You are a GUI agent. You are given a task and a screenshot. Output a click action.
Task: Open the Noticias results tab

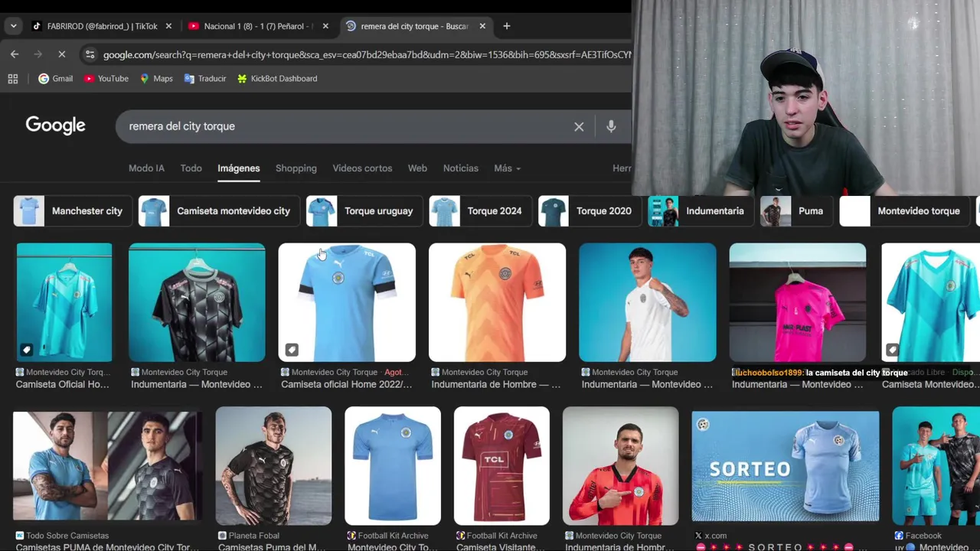point(461,168)
